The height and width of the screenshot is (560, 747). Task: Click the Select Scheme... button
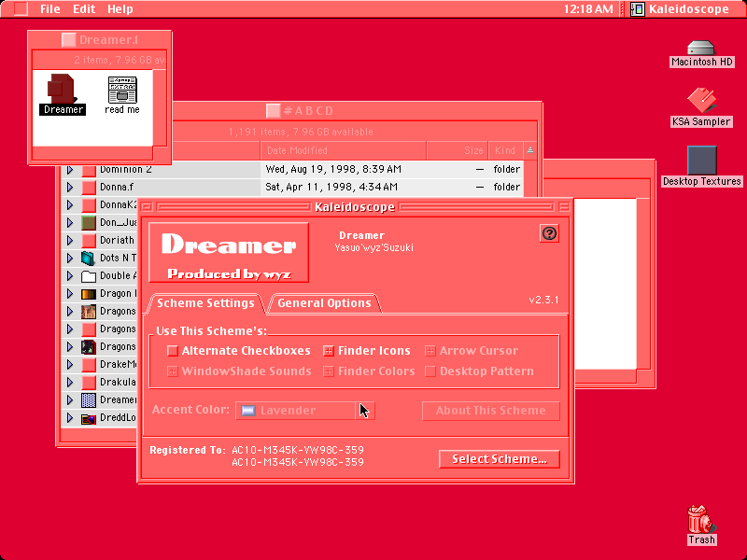point(500,459)
